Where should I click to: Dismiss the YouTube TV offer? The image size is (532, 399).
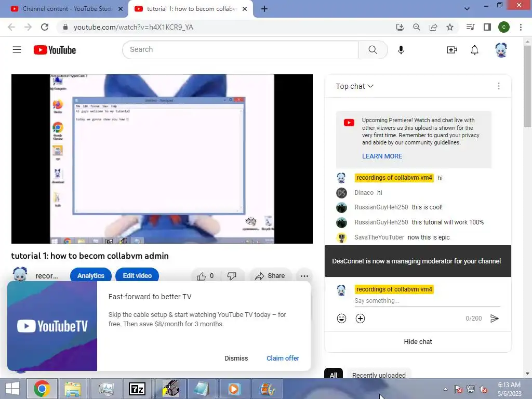tap(236, 358)
